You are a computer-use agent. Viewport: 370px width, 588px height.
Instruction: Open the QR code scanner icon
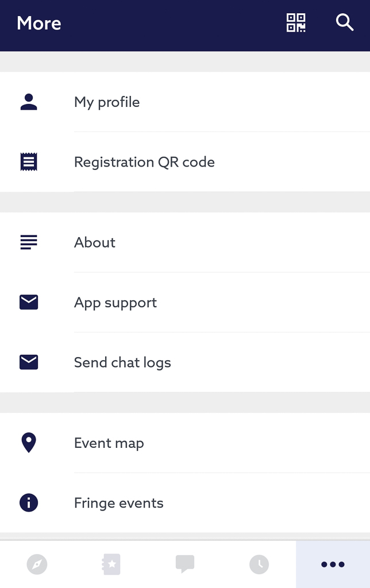coord(296,23)
